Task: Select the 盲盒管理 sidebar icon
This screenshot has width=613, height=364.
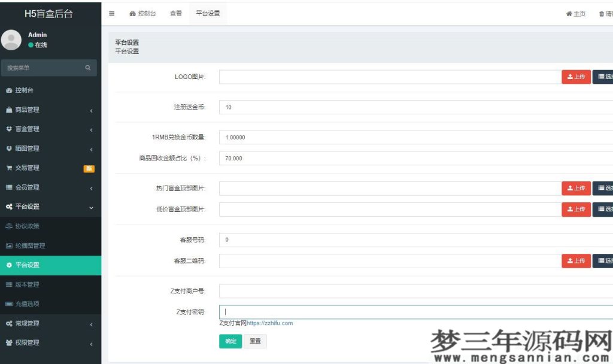Action: pyautogui.click(x=8, y=129)
